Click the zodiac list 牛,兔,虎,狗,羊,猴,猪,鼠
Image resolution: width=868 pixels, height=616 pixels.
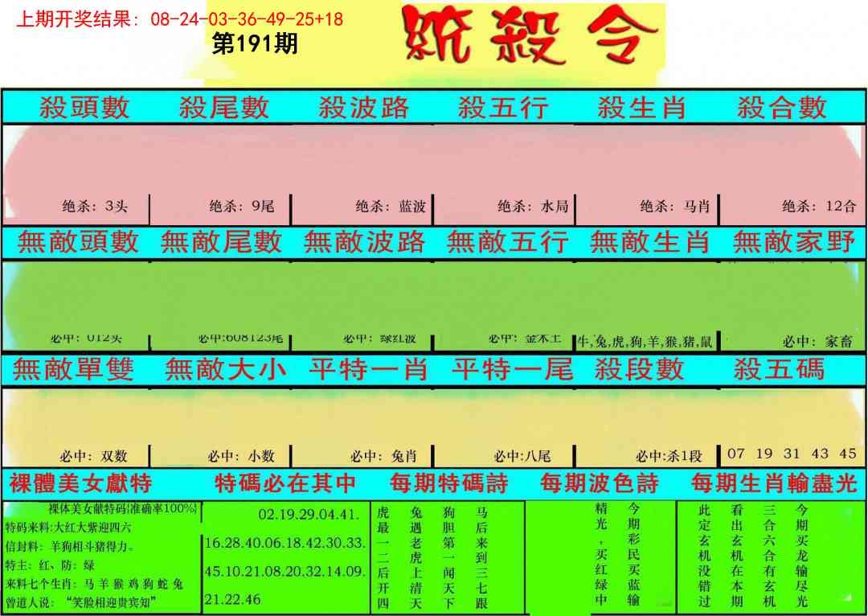[x=645, y=342]
